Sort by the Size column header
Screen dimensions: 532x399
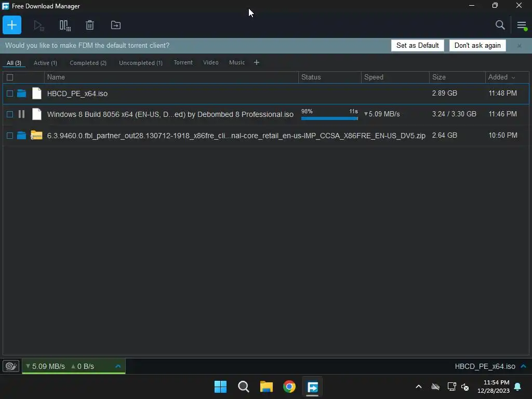(457, 77)
